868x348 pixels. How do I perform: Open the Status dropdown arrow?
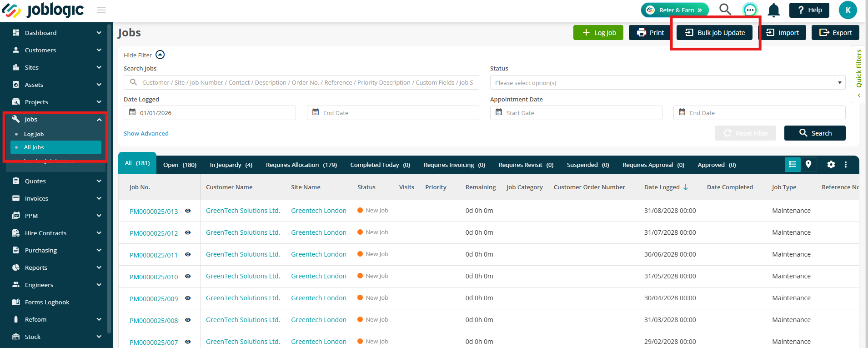tap(840, 83)
